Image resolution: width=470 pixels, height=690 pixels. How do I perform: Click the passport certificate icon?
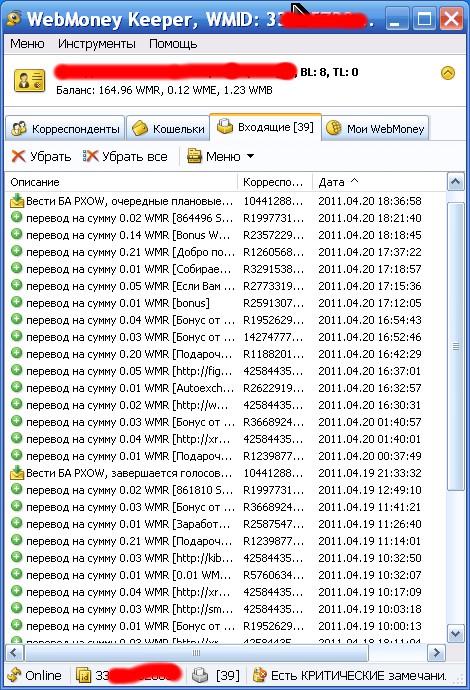29,81
